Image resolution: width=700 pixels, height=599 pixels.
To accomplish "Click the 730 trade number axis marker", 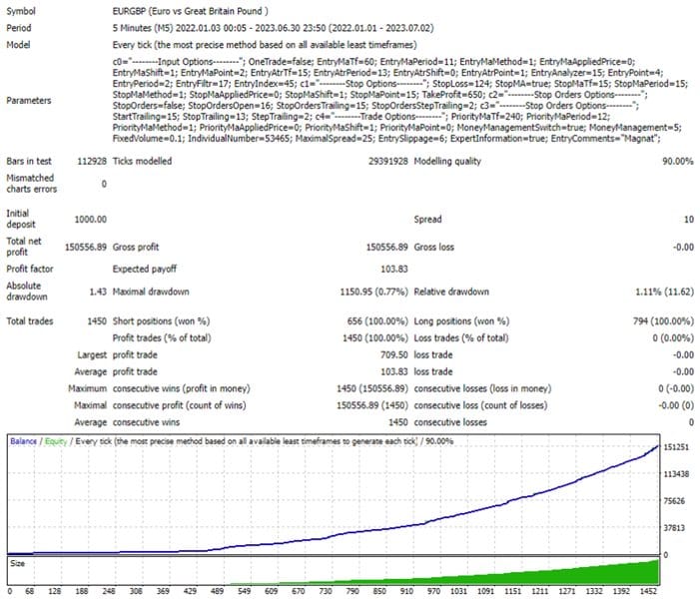I will click(x=326, y=591).
